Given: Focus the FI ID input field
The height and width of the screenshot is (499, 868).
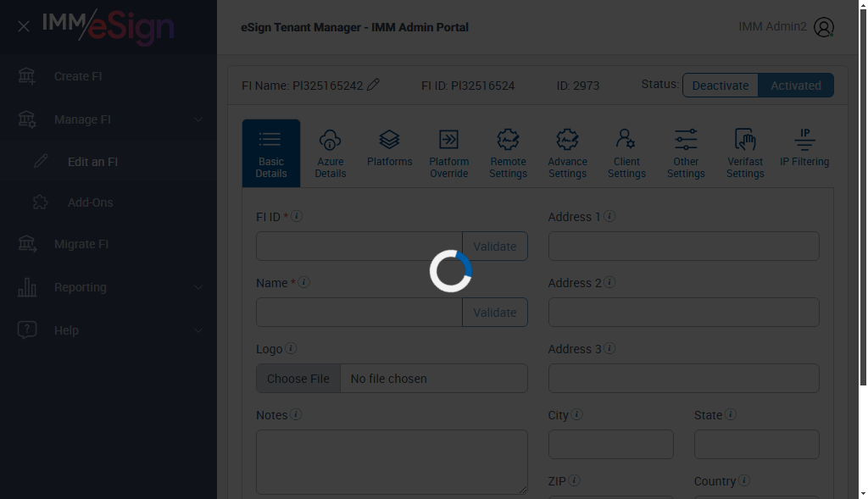Looking at the screenshot, I should click(x=359, y=247).
